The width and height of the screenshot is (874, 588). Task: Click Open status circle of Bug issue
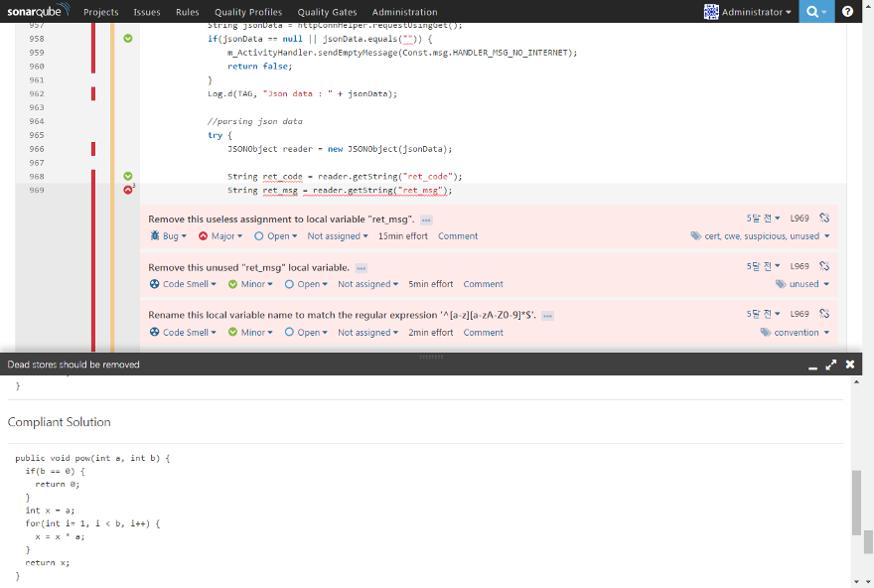pyautogui.click(x=258, y=235)
